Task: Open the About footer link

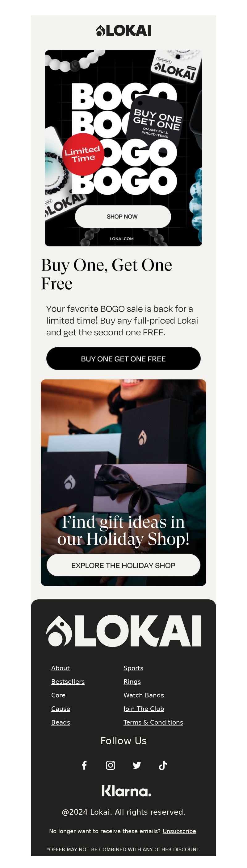Action: [61, 668]
